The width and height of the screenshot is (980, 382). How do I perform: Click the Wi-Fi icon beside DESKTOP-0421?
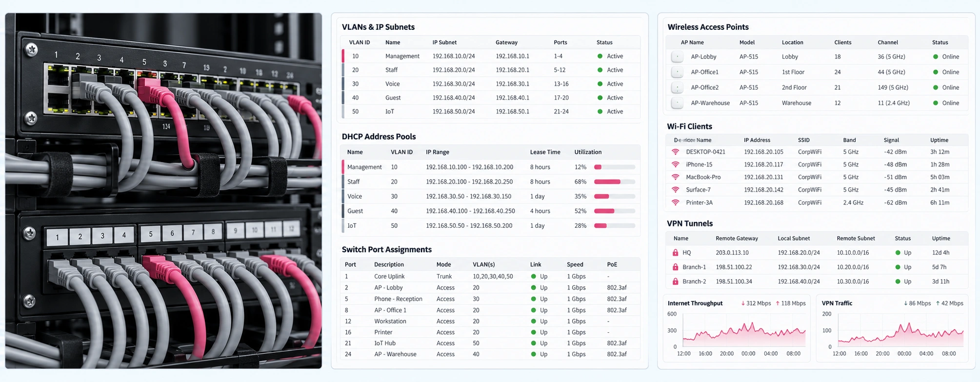pyautogui.click(x=675, y=152)
